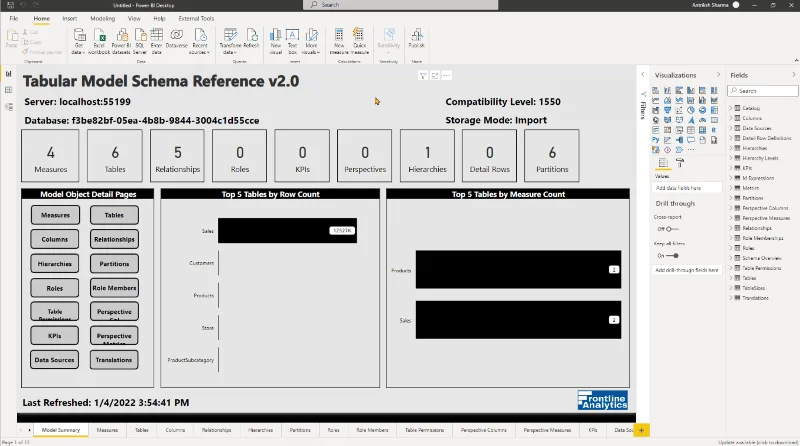The height and width of the screenshot is (446, 800).
Task: Click the Measures detail page button
Action: click(x=55, y=215)
